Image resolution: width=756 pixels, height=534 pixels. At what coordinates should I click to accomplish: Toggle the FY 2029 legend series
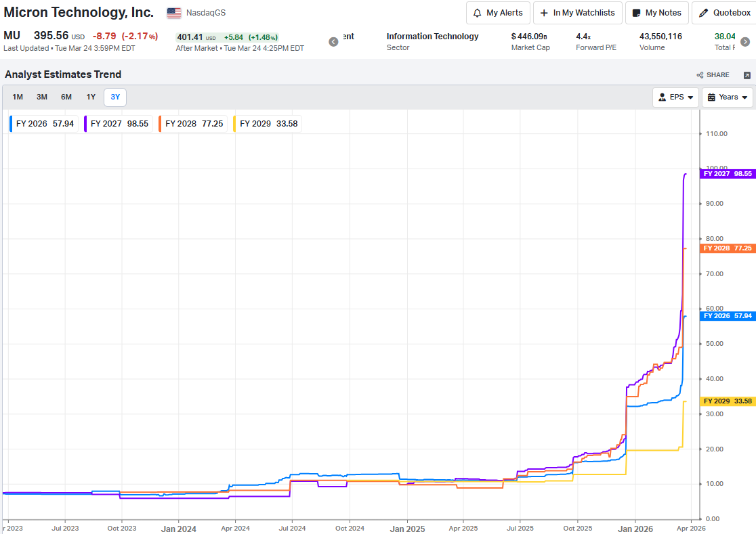pos(268,124)
